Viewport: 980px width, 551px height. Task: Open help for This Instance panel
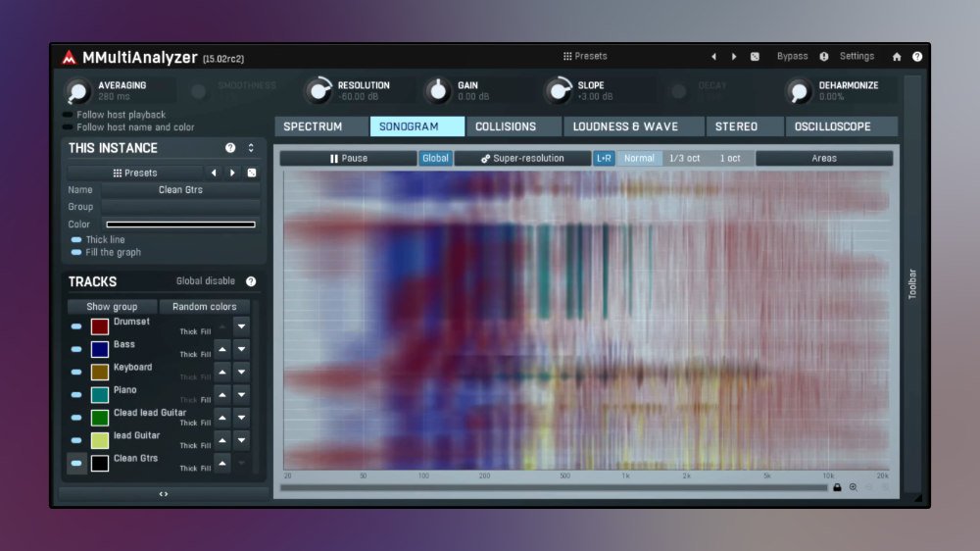tap(230, 148)
